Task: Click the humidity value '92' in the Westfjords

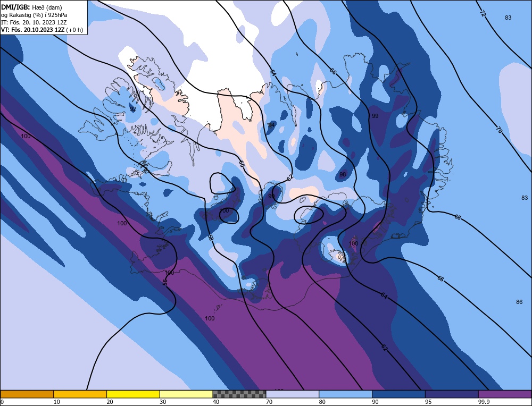Action: 133,109
